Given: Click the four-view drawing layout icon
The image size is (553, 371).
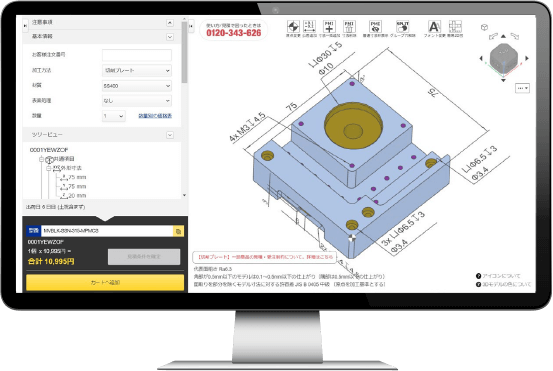Looking at the screenshot, I should tap(455, 27).
